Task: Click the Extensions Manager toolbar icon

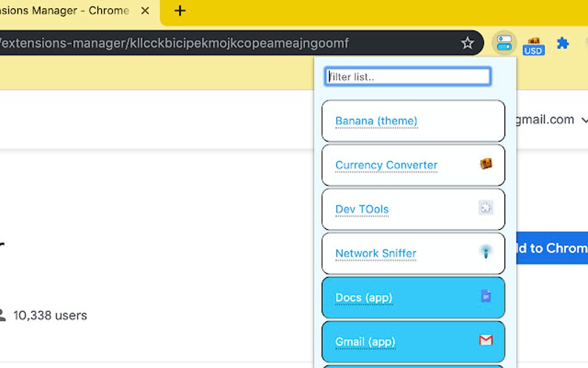Action: [x=503, y=43]
